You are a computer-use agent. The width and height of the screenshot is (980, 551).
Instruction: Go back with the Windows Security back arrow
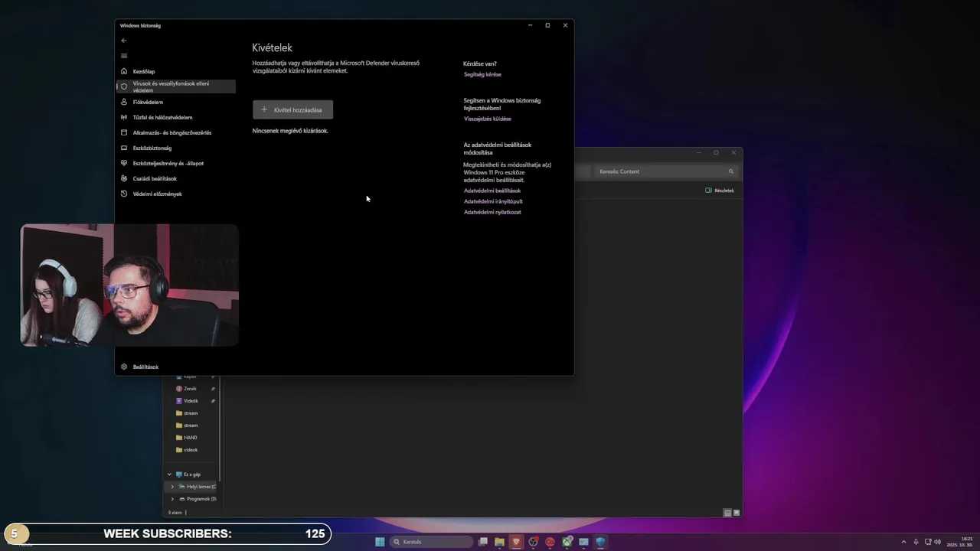click(124, 41)
